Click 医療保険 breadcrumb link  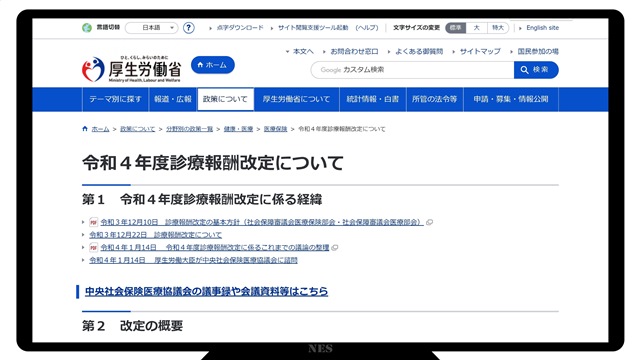click(x=276, y=129)
